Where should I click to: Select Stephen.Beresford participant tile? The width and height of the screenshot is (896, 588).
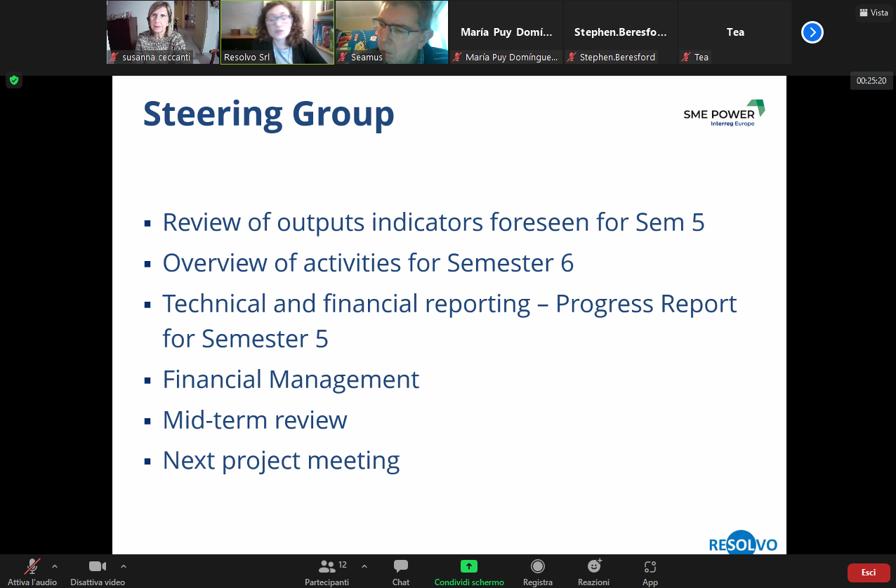[621, 32]
